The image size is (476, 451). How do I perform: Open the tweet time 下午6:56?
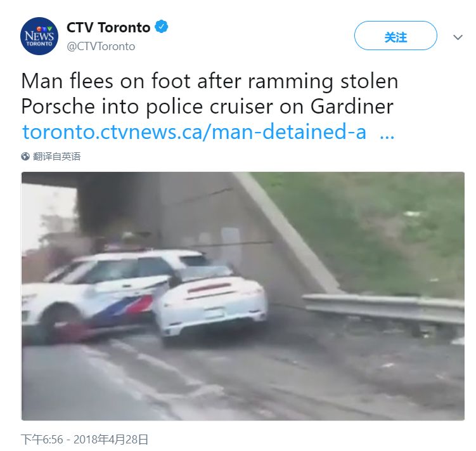tap(42, 440)
